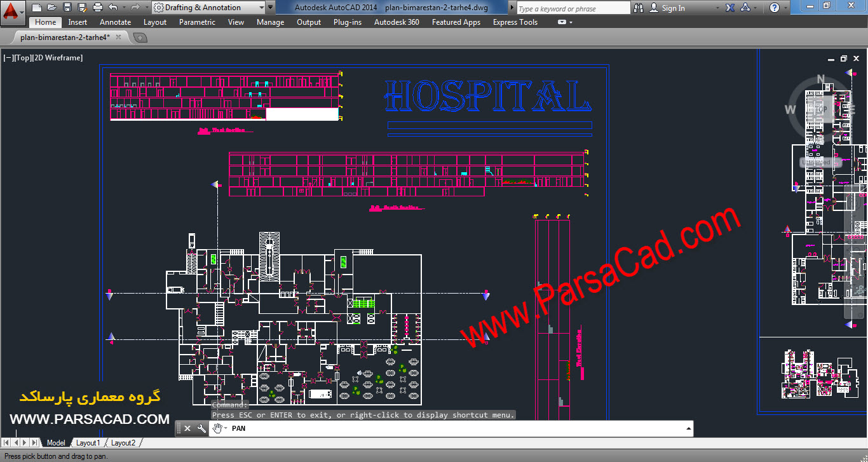Jump to first layout tab arrow
This screenshot has width=868, height=462.
tap(7, 442)
